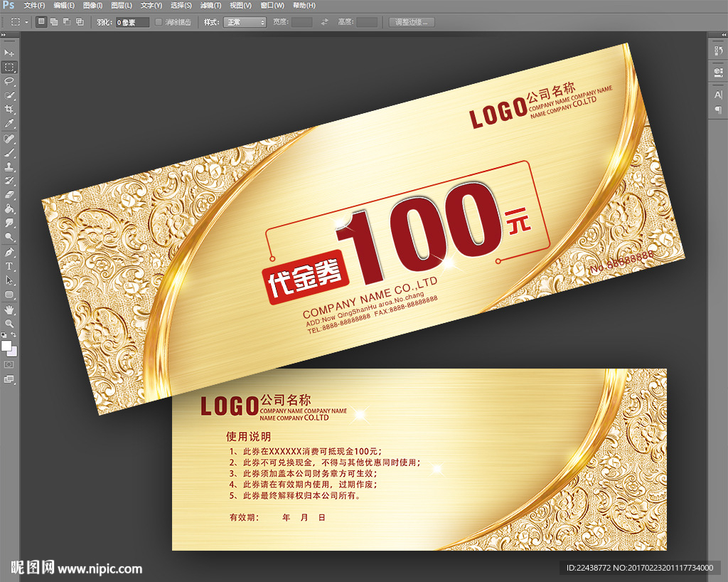728x582 pixels.
Task: Click the background color swatch
Action: 14,352
